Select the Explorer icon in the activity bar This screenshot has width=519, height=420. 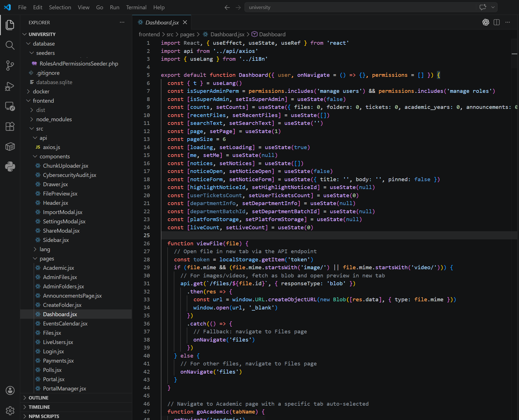click(10, 25)
